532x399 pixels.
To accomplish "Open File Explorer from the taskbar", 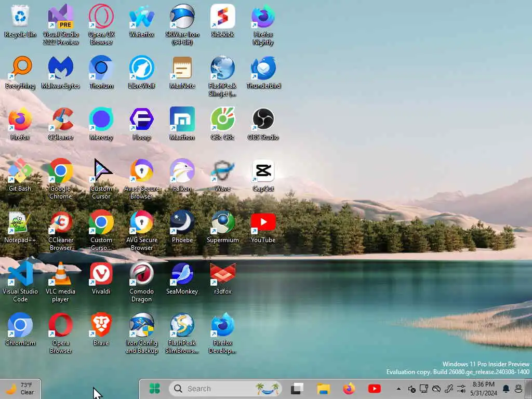I will click(323, 389).
